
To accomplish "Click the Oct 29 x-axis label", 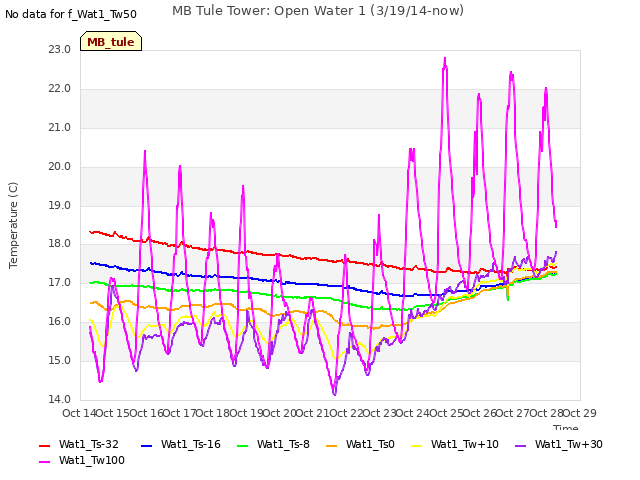I will [x=580, y=413].
